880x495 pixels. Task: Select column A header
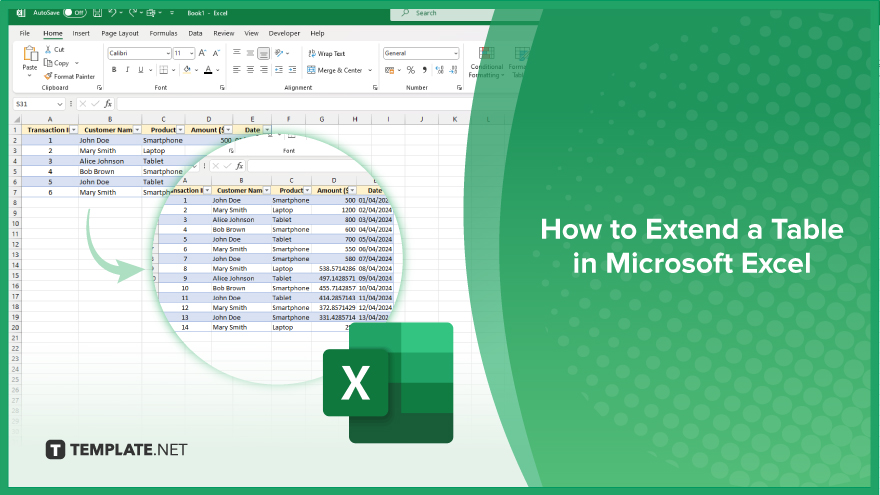coord(50,119)
